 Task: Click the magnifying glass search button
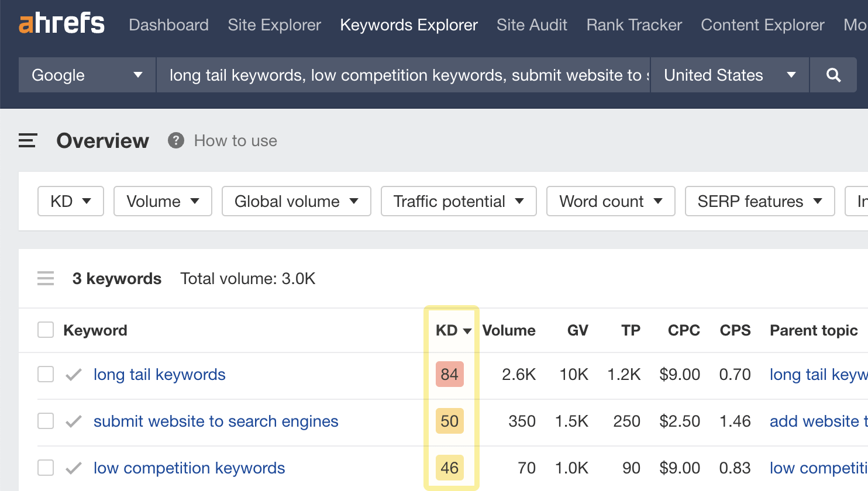click(x=833, y=75)
